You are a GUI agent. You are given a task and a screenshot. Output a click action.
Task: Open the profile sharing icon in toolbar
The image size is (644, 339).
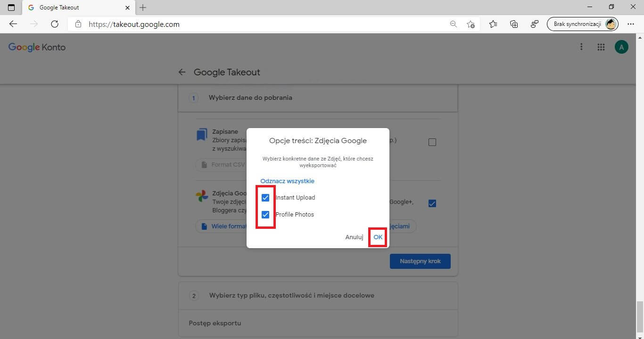point(535,24)
